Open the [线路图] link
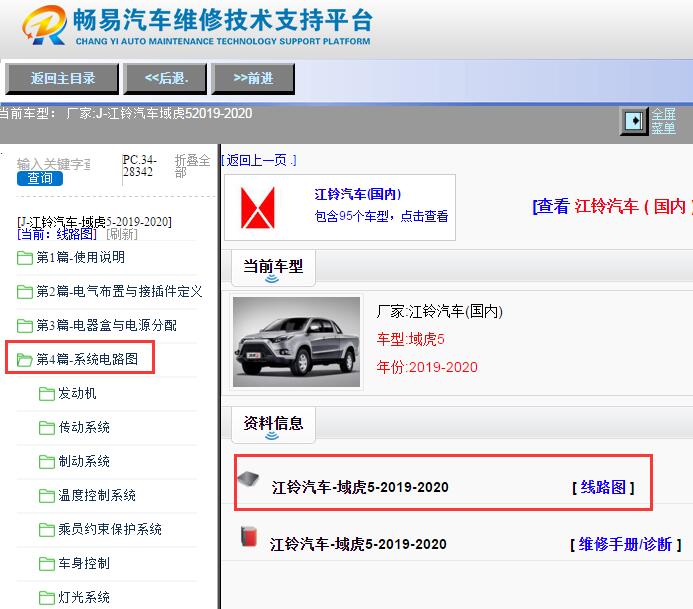Image resolution: width=693 pixels, height=609 pixels. (x=603, y=487)
